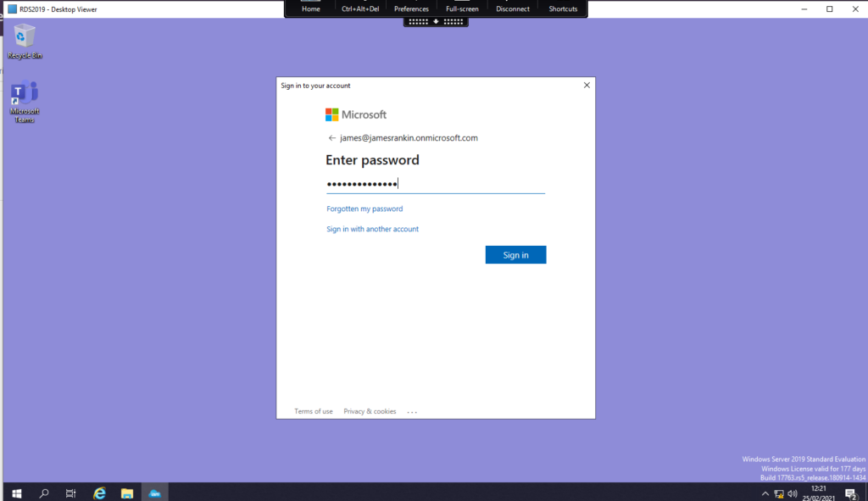Click the Windows Start button

(17, 493)
